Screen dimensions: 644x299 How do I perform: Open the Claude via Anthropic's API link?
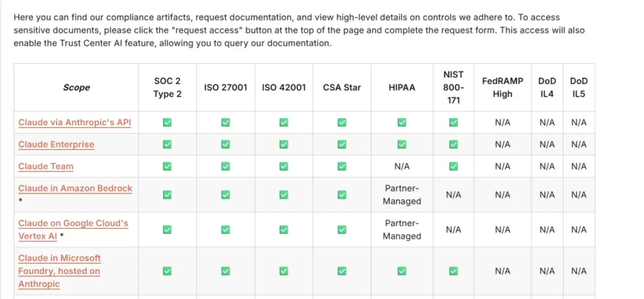click(75, 122)
